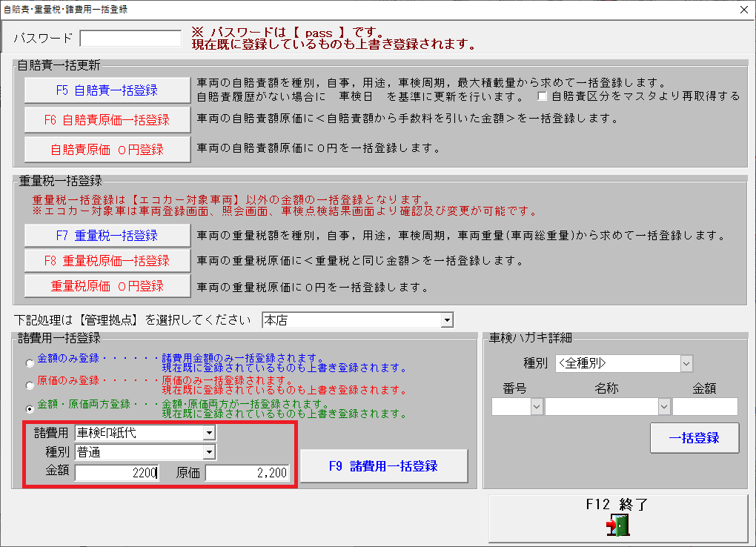Viewport: 756px width, 547px height.
Task: Click the F12 終了 exit door icon
Action: 617,526
